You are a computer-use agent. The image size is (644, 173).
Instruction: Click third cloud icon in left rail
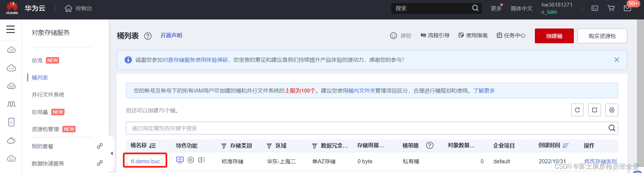11,86
